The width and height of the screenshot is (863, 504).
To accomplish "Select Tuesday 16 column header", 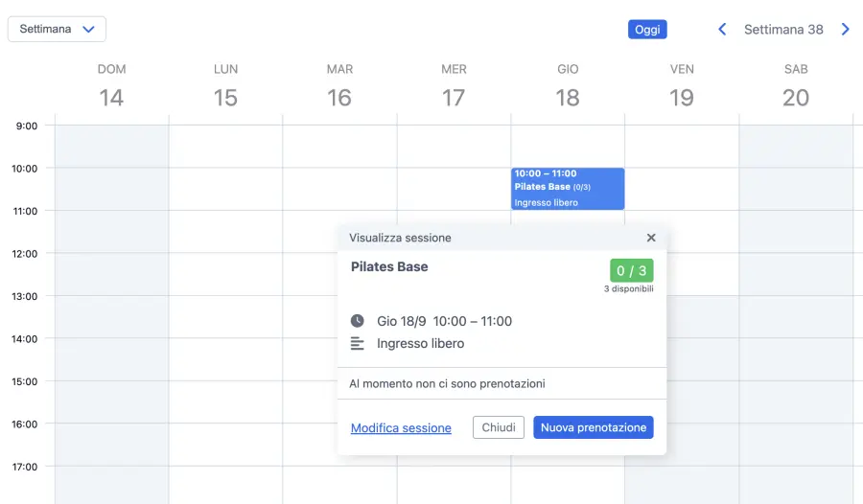I will pyautogui.click(x=339, y=86).
